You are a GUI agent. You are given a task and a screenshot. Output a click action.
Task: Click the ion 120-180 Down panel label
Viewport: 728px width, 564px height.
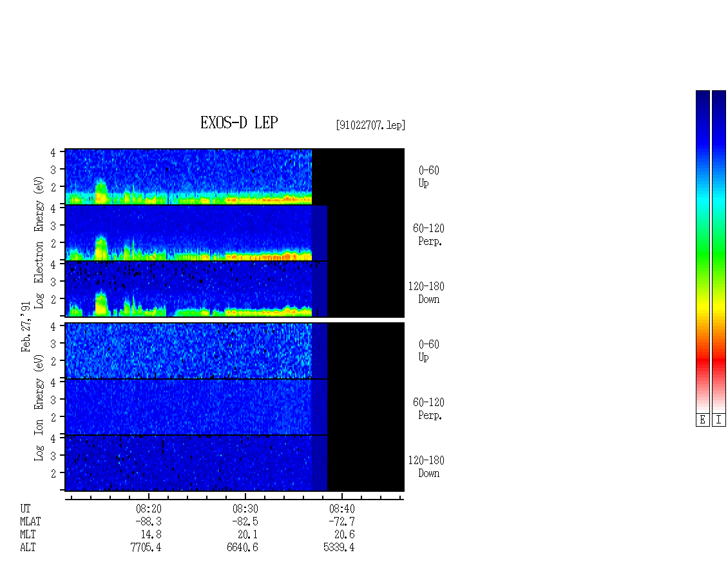[426, 467]
